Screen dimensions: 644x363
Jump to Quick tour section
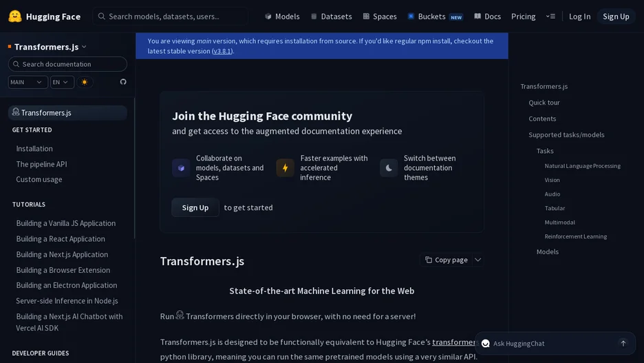point(544,103)
